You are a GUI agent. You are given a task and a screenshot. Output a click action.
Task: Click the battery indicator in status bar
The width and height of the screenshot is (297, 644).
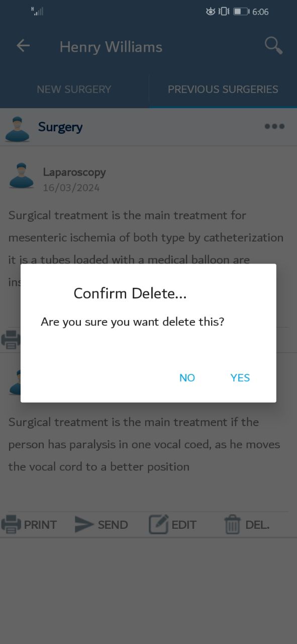tap(241, 11)
